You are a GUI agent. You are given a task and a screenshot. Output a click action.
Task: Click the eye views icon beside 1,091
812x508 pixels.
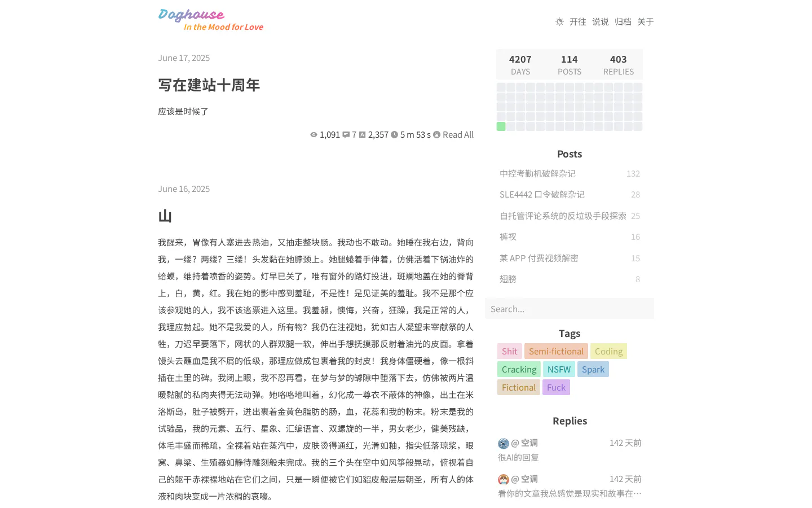click(314, 135)
